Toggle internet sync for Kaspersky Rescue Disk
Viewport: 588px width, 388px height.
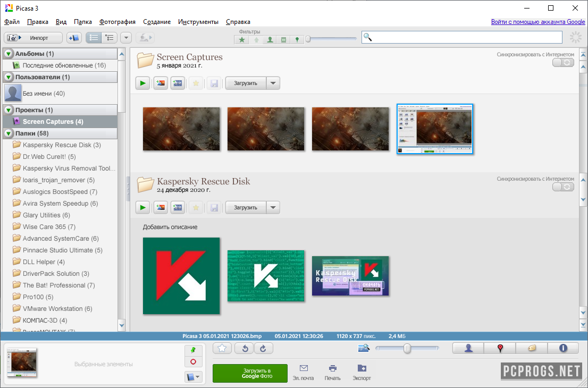[x=563, y=187]
